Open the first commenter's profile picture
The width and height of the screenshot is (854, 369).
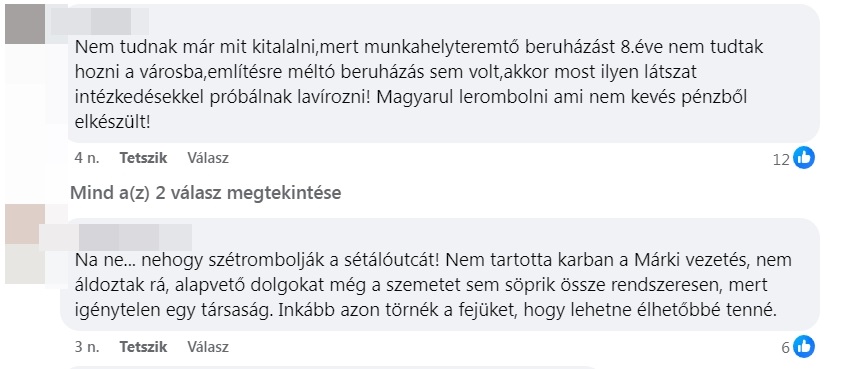(25, 24)
